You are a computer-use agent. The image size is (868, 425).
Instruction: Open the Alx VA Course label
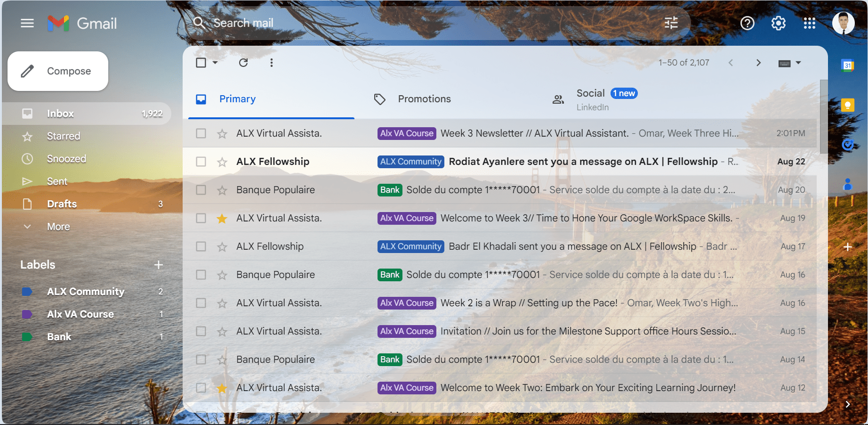coord(88,314)
